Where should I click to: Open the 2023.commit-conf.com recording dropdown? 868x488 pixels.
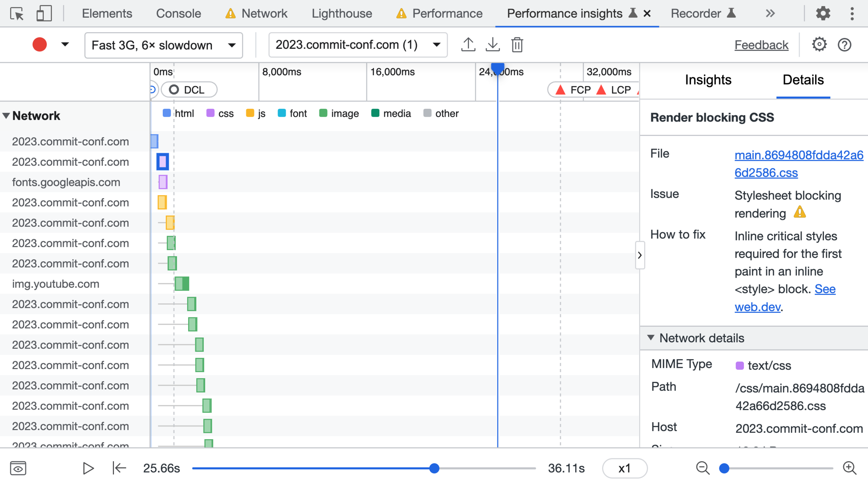(x=358, y=45)
